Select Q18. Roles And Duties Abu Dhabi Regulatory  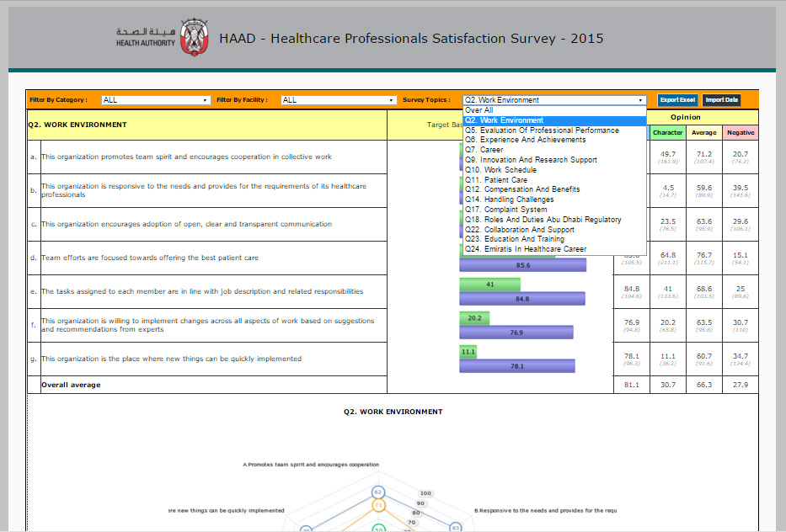tap(554, 220)
